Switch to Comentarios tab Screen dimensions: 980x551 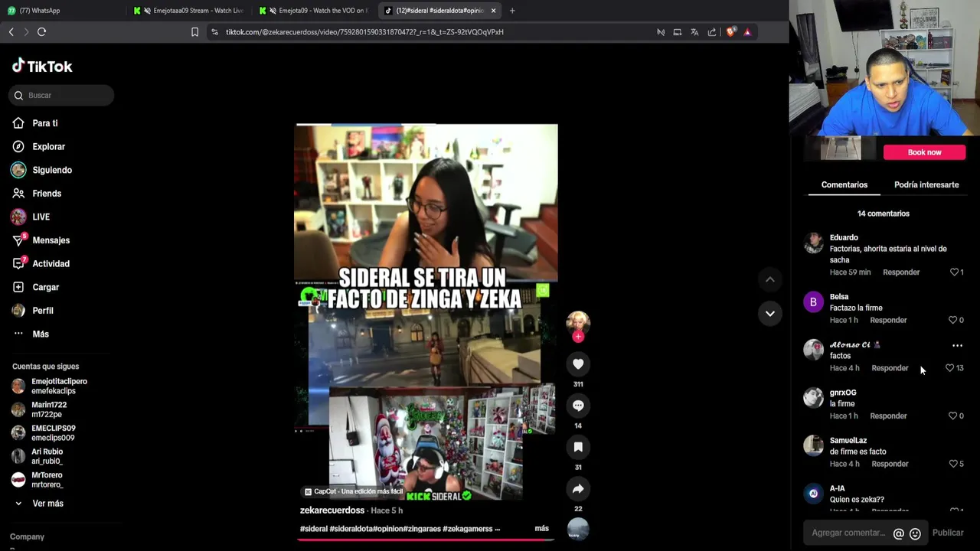[x=844, y=185]
